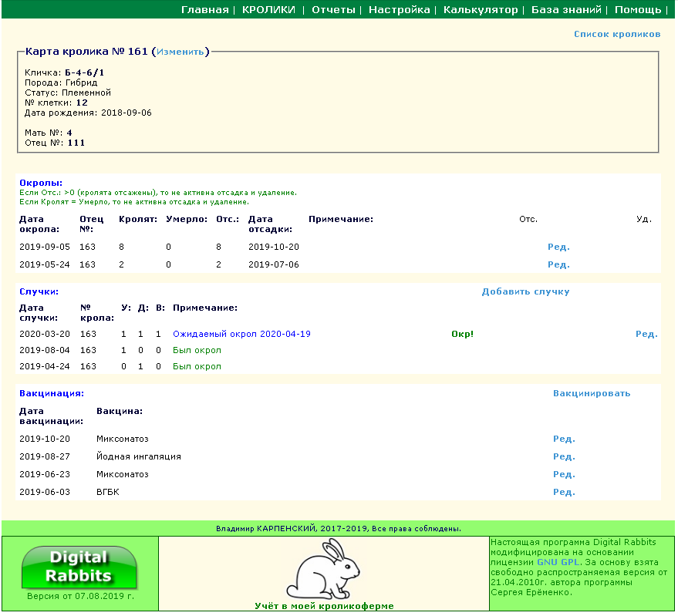Click Был окрол in 2019-04-24 row

[x=197, y=366]
